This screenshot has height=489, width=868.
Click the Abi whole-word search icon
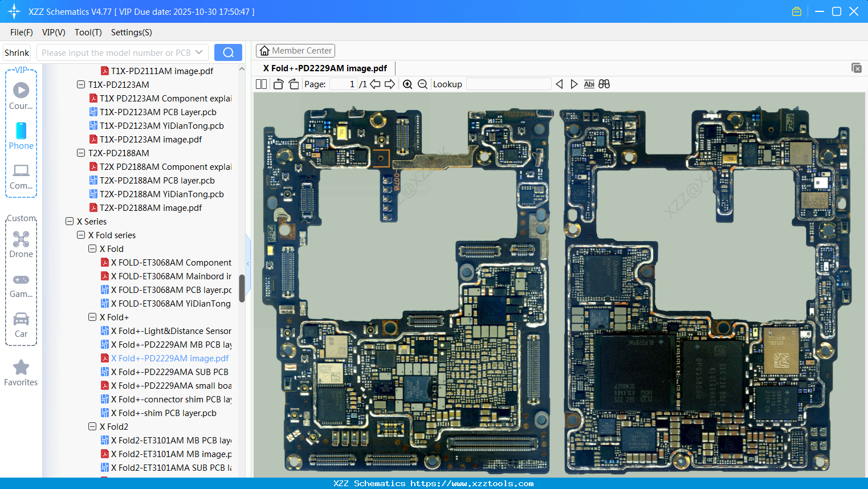589,84
